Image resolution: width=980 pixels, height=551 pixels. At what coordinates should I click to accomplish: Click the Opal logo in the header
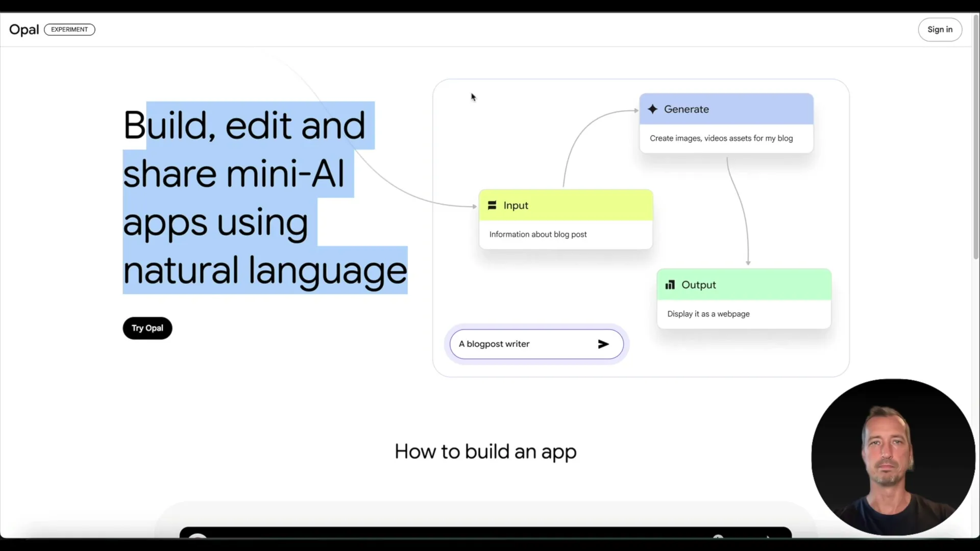[x=23, y=30]
